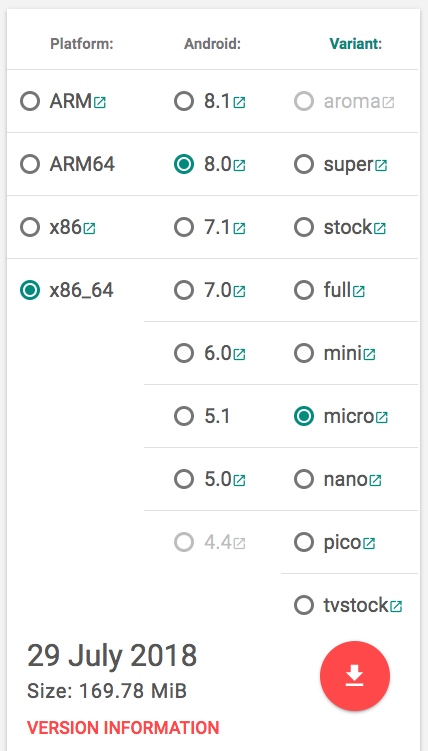Image resolution: width=428 pixels, height=751 pixels.
Task: Select Android 7.1 radio button
Action: click(x=184, y=228)
